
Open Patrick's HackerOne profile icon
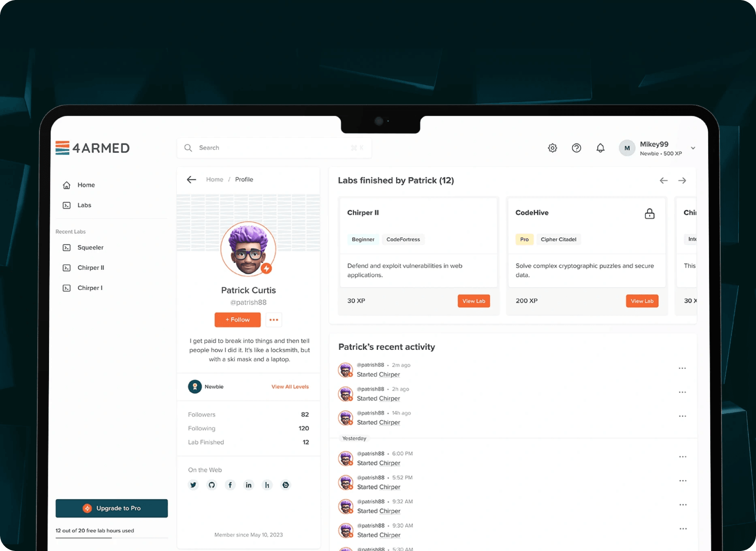(267, 485)
